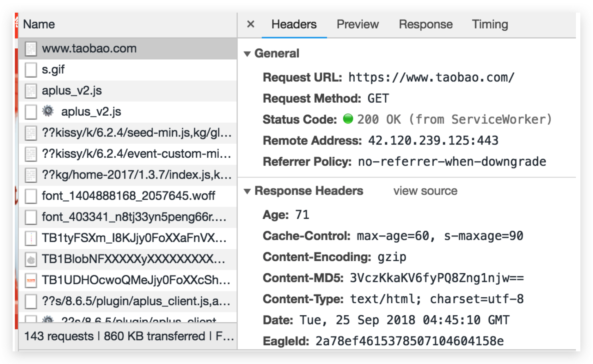Image resolution: width=593 pixels, height=364 pixels.
Task: Collapse the Response Headers section
Action: (248, 191)
